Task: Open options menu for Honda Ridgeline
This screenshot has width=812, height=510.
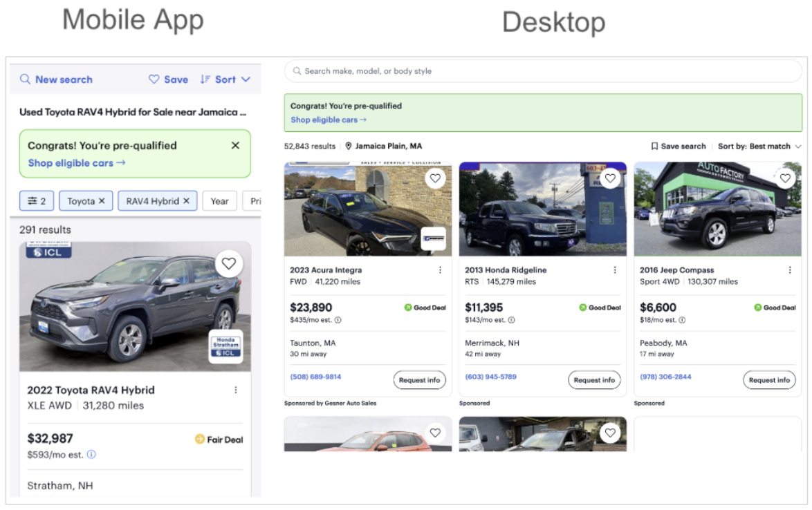Action: click(x=615, y=270)
